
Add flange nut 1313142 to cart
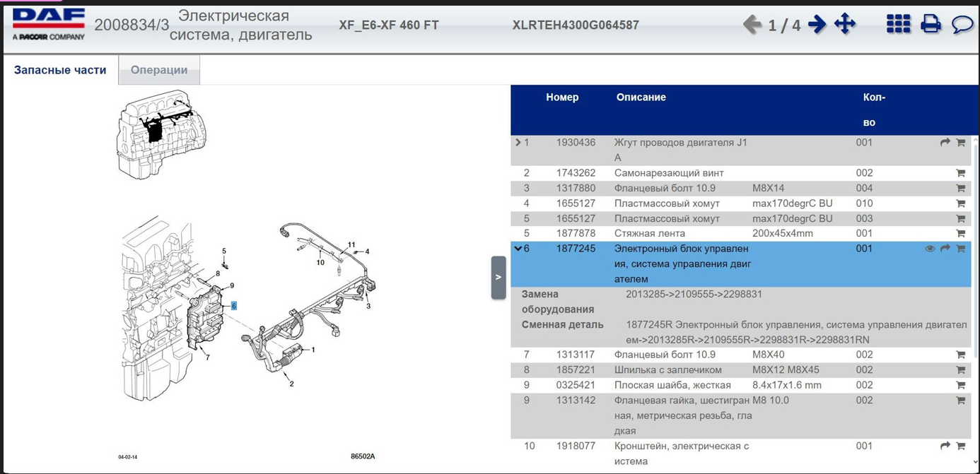960,401
